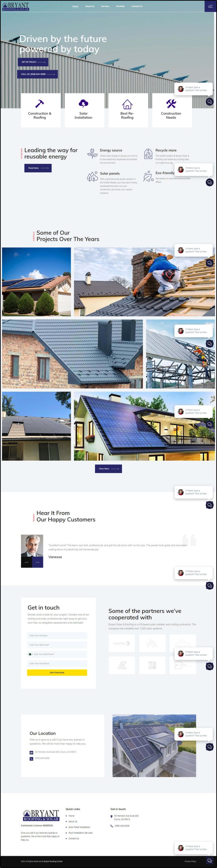The width and height of the screenshot is (217, 868).
Task: Open the Privacy Policy footer link
Action: [190, 861]
